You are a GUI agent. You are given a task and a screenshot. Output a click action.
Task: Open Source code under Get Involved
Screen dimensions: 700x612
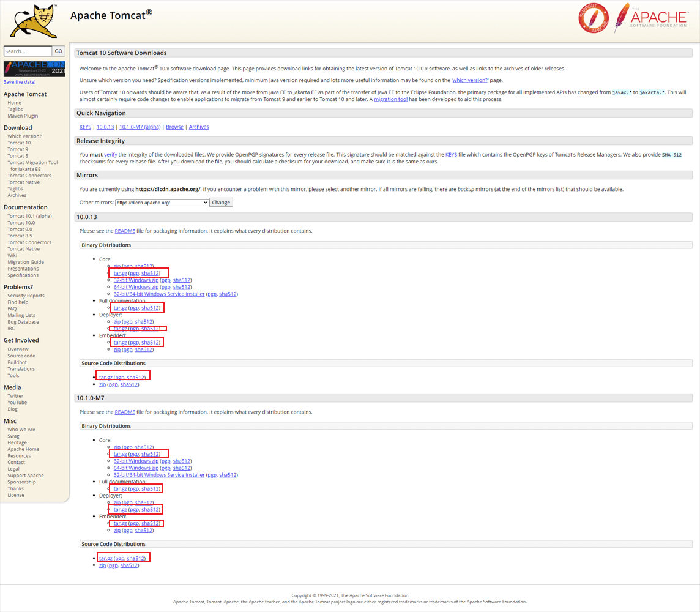[21, 356]
